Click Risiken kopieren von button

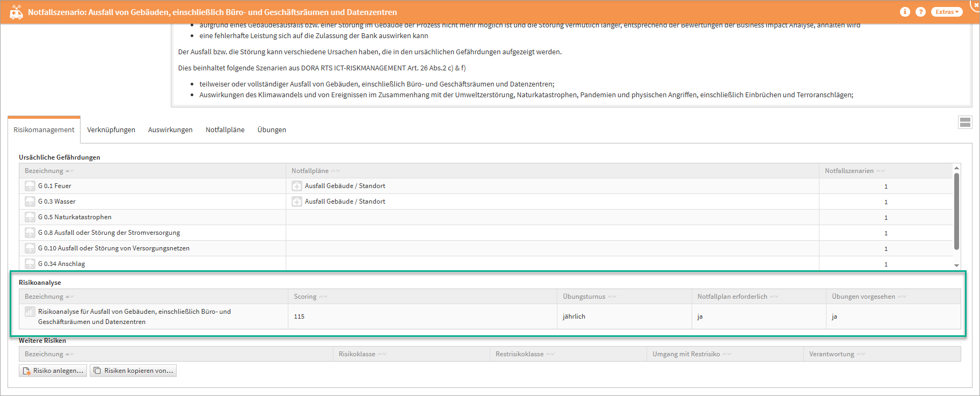[x=133, y=371]
